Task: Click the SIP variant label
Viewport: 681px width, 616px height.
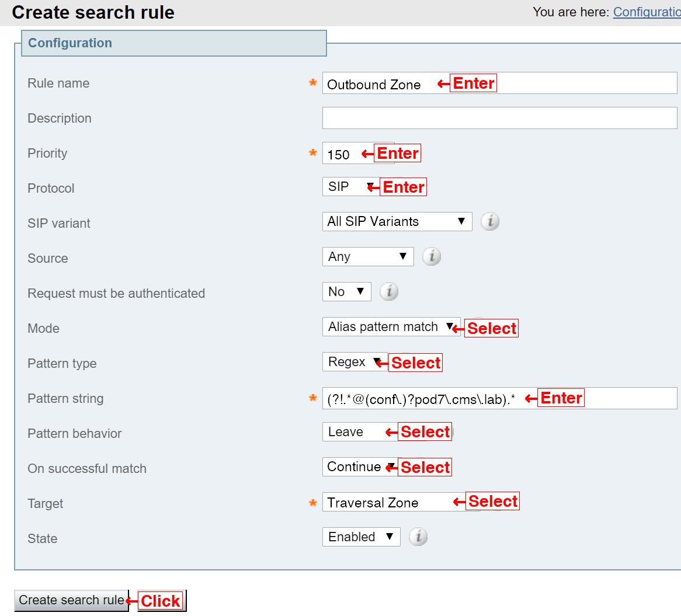Action: coord(59,224)
